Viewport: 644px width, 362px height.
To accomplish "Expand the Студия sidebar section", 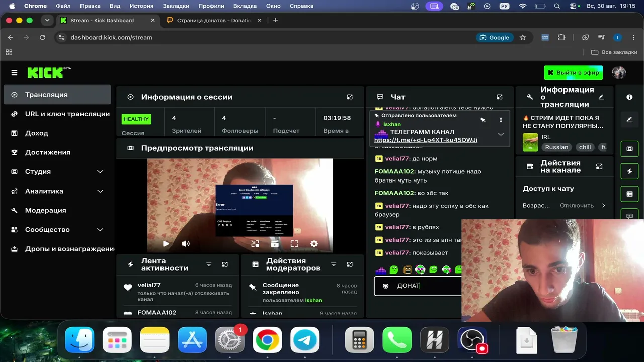I will (57, 171).
